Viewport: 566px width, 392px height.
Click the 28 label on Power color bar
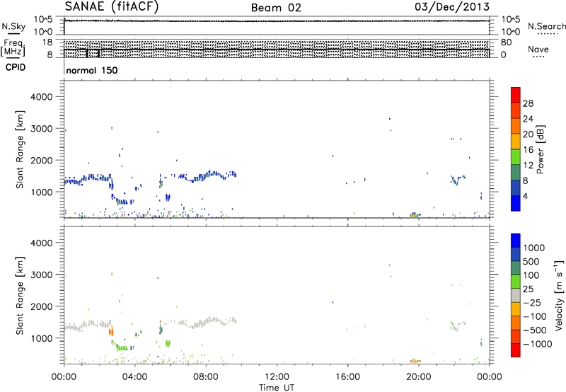pos(528,103)
